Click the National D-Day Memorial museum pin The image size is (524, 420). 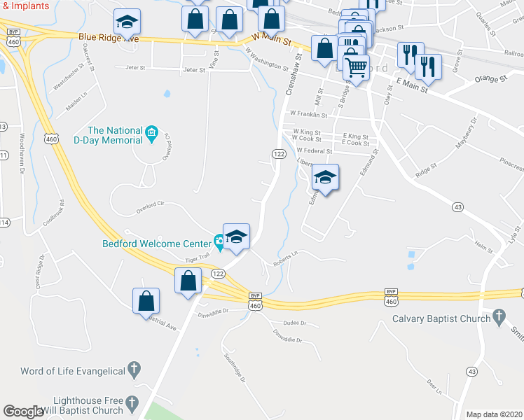click(152, 134)
